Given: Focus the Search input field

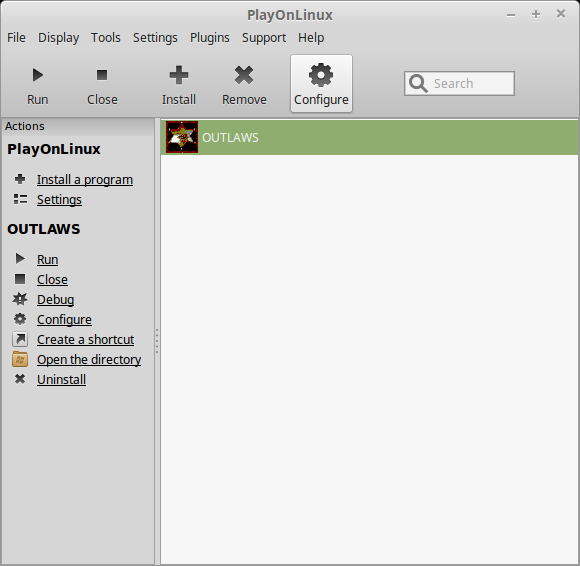Looking at the screenshot, I should click(459, 84).
